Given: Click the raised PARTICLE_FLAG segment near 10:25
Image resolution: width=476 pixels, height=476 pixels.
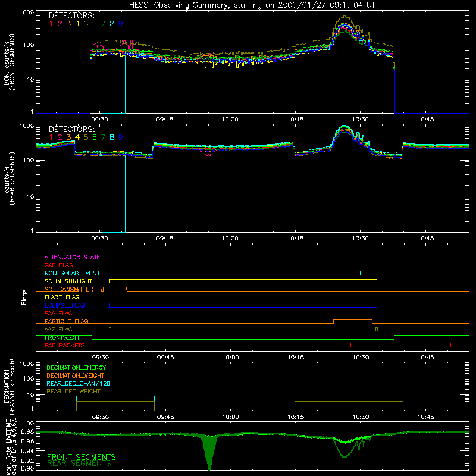Looking at the screenshot, I should click(353, 320).
